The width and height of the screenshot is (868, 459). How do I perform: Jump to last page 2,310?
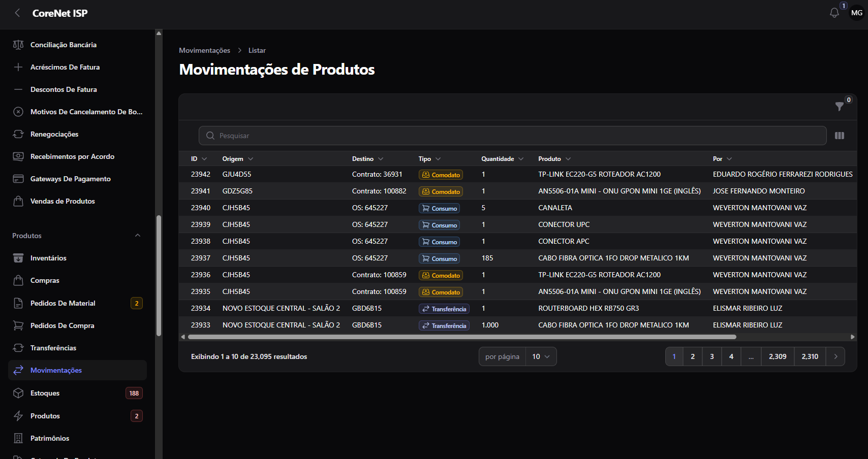point(810,356)
